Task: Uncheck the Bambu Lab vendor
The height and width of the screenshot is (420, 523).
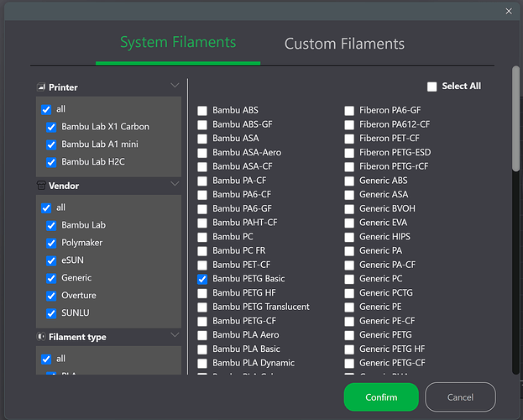Action: [x=51, y=226]
